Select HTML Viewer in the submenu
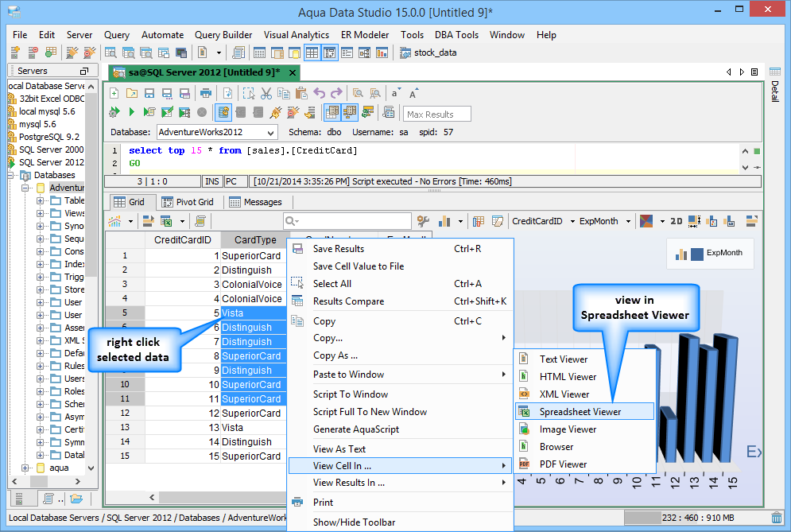 click(x=584, y=377)
